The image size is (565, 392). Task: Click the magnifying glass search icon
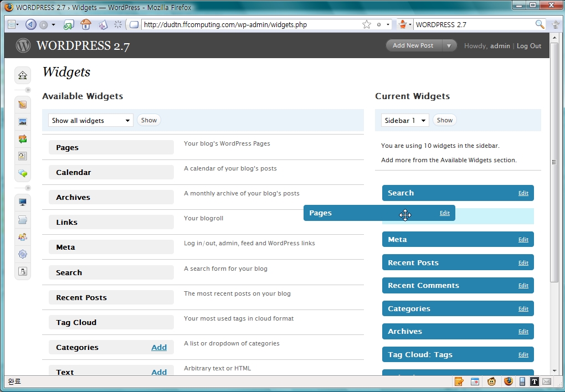tap(540, 24)
